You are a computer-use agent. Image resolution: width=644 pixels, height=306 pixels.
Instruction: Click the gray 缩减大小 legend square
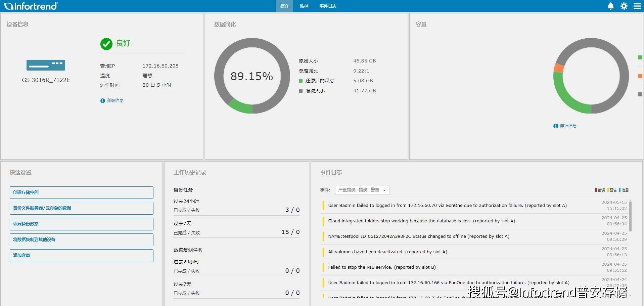[x=301, y=91]
